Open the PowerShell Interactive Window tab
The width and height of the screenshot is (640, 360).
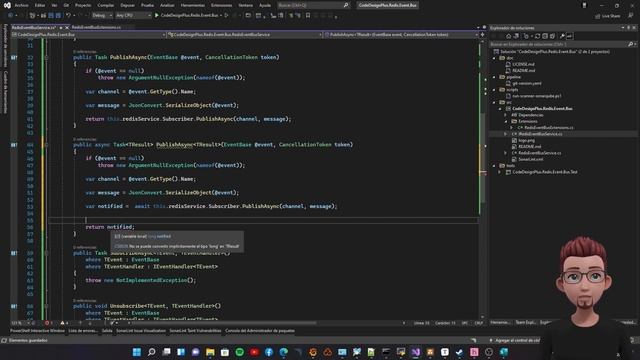37,331
